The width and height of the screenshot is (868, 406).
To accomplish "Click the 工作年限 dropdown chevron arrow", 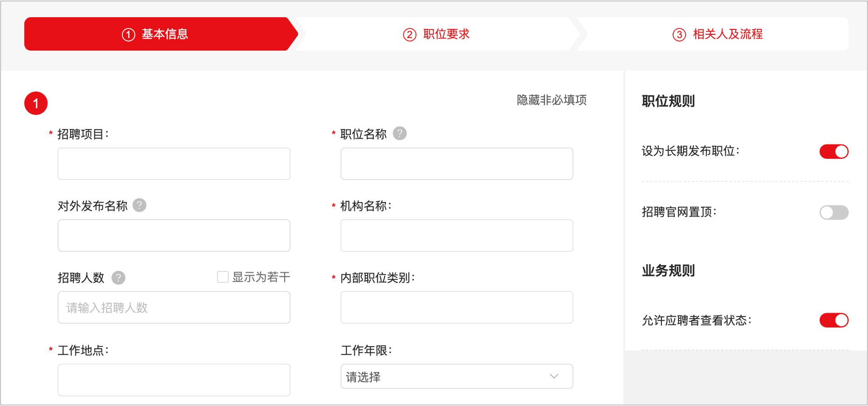I will [554, 377].
